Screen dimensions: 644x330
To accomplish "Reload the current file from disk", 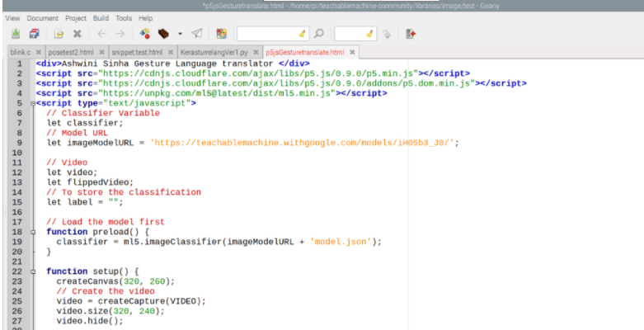I will coord(59,34).
